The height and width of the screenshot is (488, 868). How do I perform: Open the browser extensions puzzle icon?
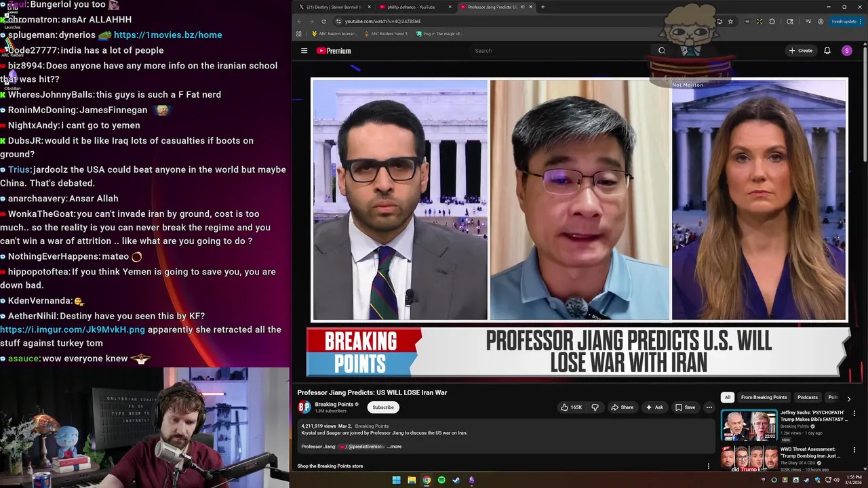click(772, 21)
